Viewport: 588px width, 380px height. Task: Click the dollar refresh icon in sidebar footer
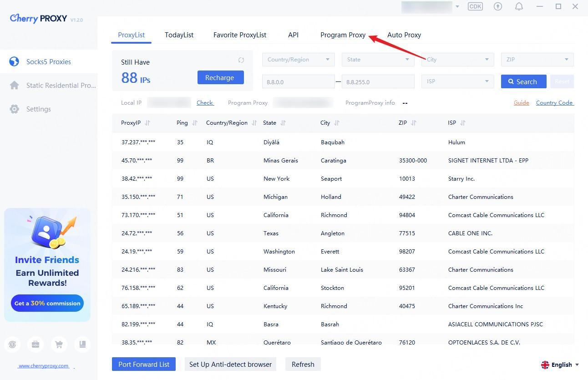pyautogui.click(x=12, y=345)
